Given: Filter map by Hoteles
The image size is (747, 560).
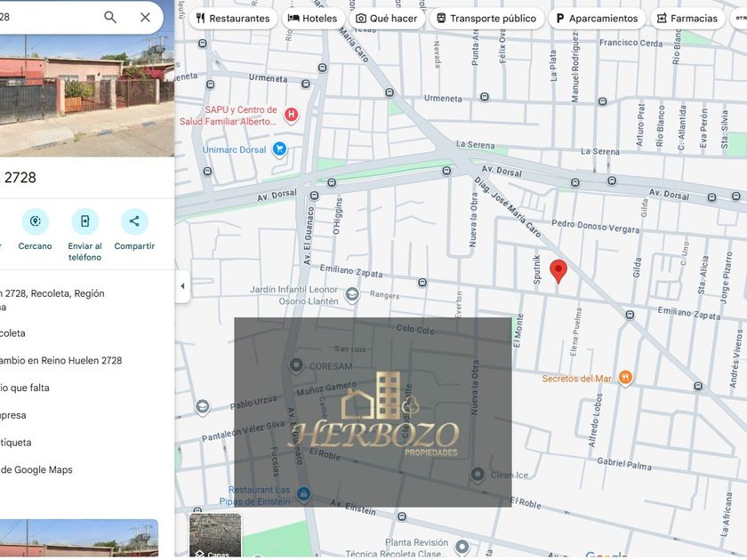Looking at the screenshot, I should click(313, 19).
